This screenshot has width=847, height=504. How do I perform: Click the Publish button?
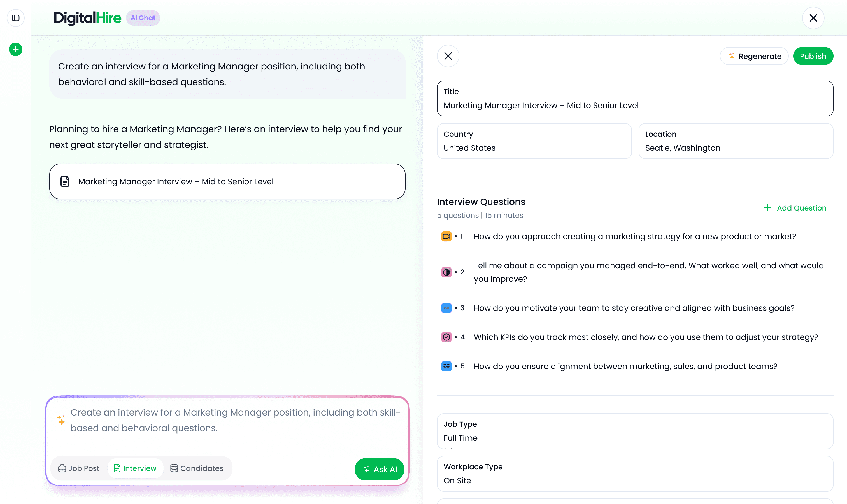pyautogui.click(x=813, y=56)
